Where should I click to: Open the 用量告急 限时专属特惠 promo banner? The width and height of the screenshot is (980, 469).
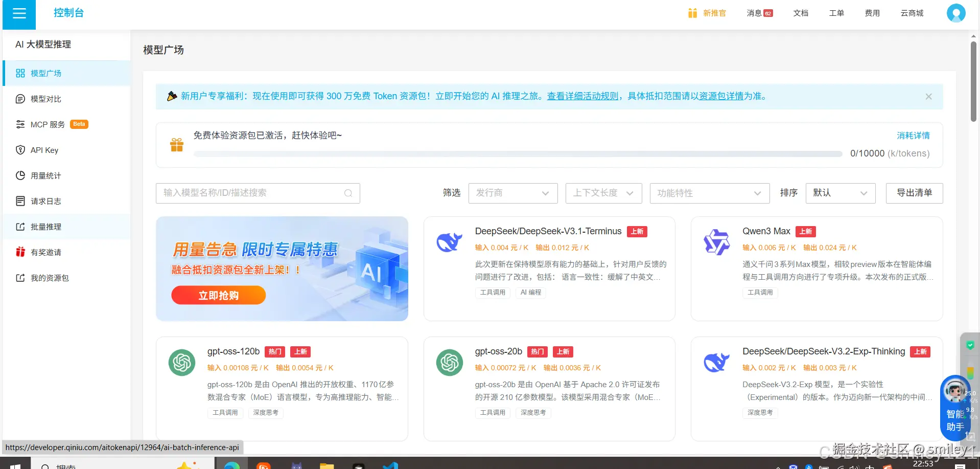pos(282,269)
